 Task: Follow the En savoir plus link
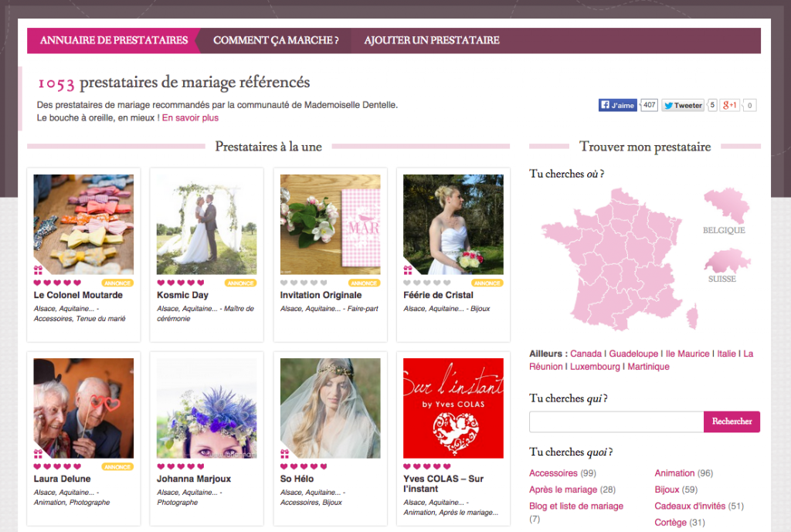click(x=190, y=118)
